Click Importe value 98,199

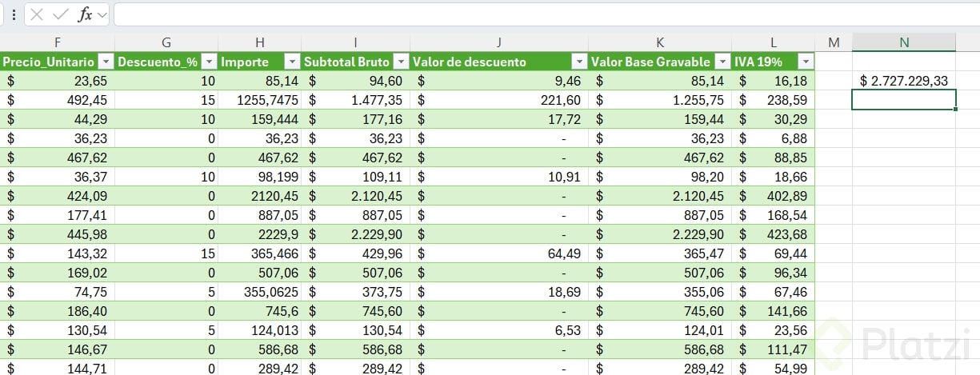click(x=276, y=177)
